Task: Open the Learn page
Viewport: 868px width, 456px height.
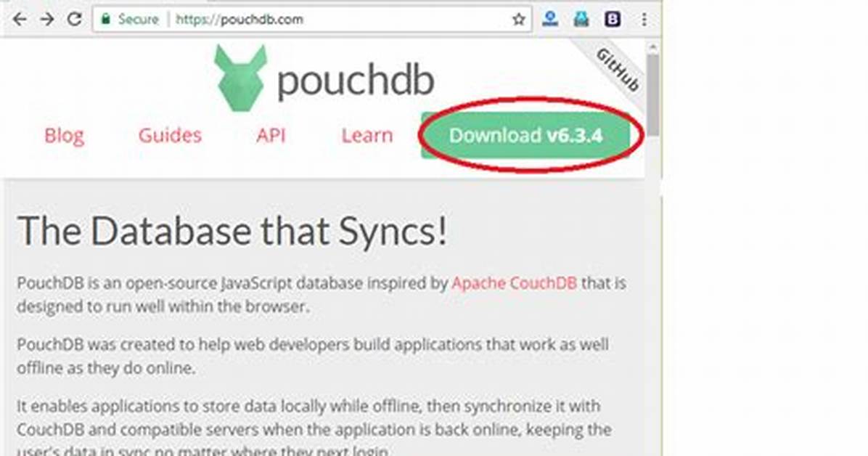Action: click(x=367, y=135)
